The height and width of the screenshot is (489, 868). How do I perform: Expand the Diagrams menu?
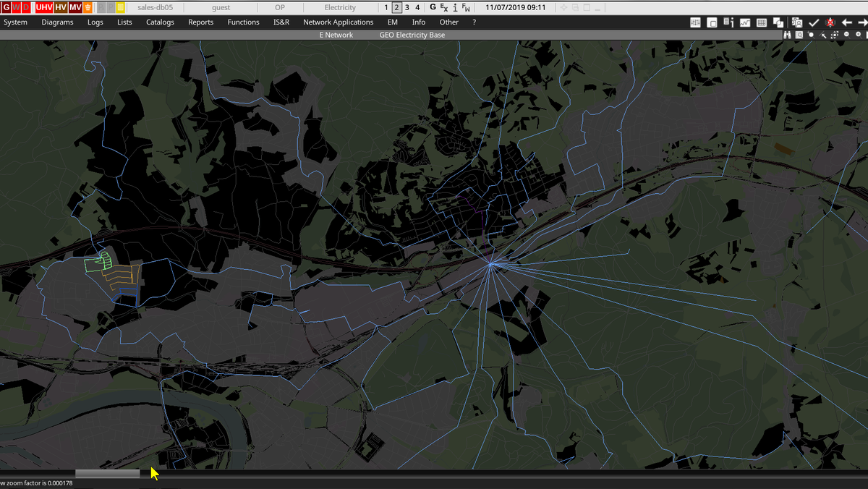57,22
